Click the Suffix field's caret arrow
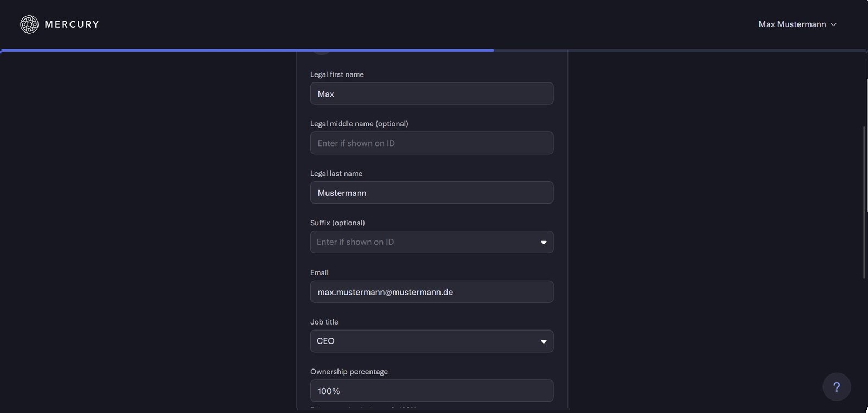 coord(544,243)
